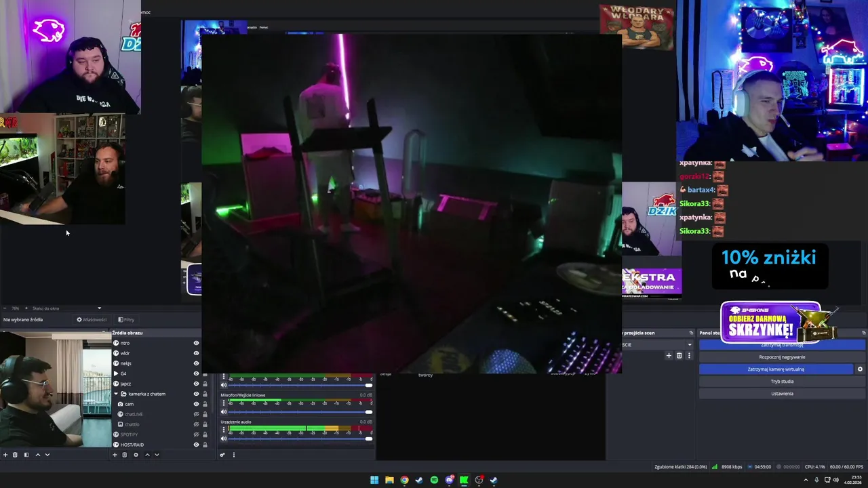This screenshot has height=488, width=868.
Task: Open Ustawienia settings button
Action: click(x=782, y=394)
